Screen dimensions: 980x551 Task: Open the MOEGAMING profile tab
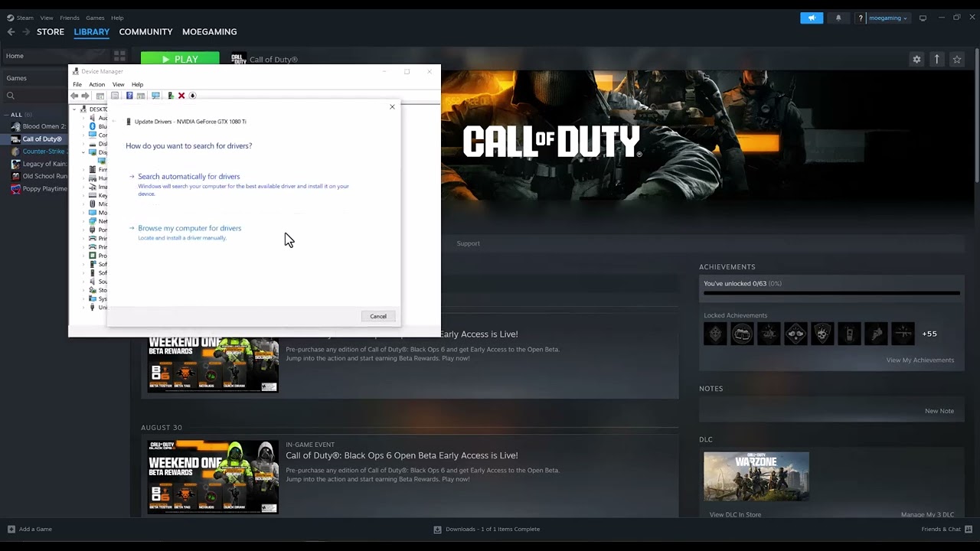coord(209,31)
